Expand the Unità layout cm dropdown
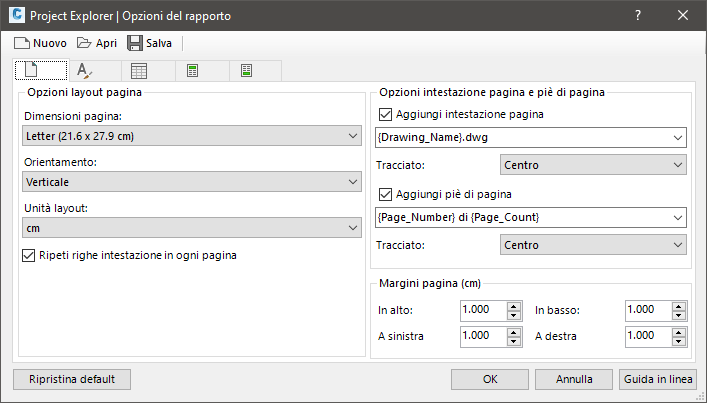The image size is (707, 403). 192,228
